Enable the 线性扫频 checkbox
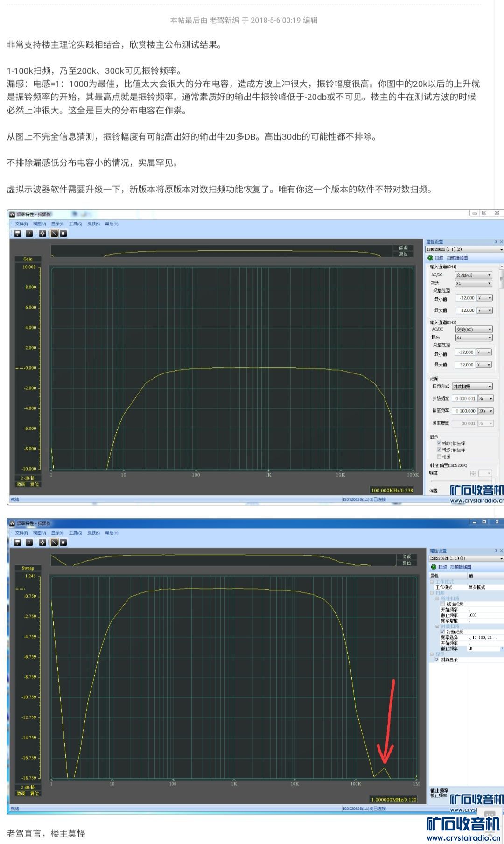This screenshot has width=504, height=844. click(442, 604)
